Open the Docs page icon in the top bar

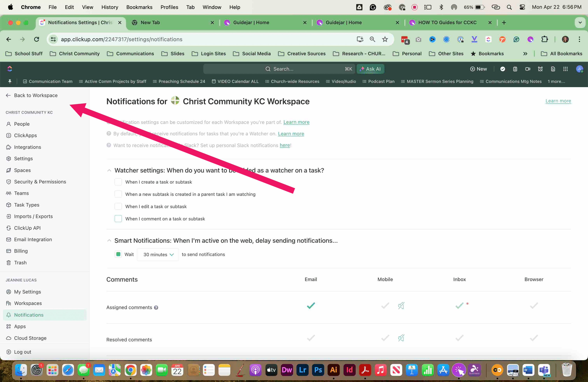point(553,69)
